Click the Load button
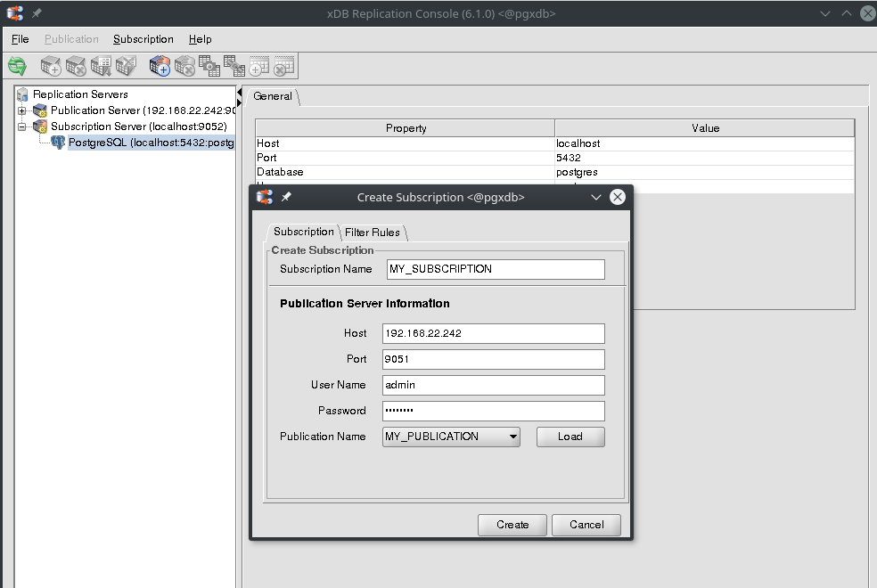This screenshot has width=877, height=588. click(x=570, y=437)
